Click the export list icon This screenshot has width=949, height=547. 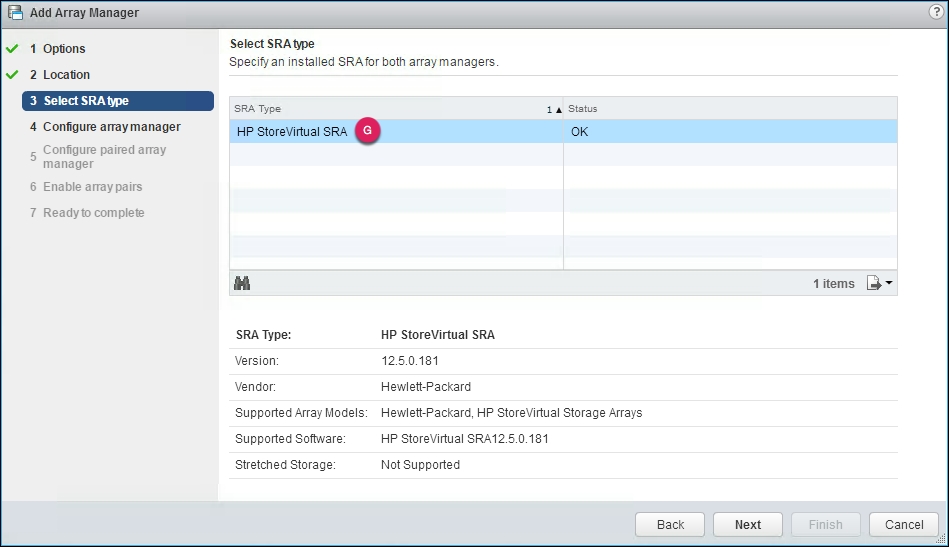point(873,283)
